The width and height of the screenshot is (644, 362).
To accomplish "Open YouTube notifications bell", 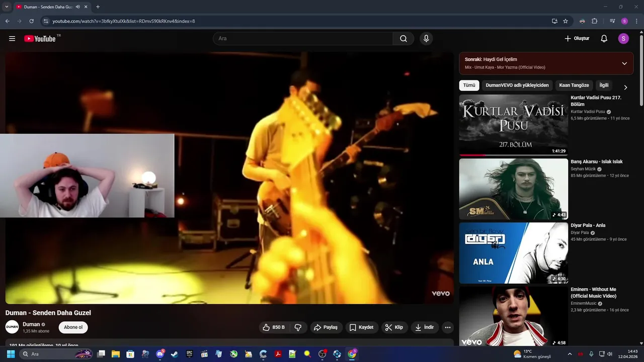I will pyautogui.click(x=604, y=39).
